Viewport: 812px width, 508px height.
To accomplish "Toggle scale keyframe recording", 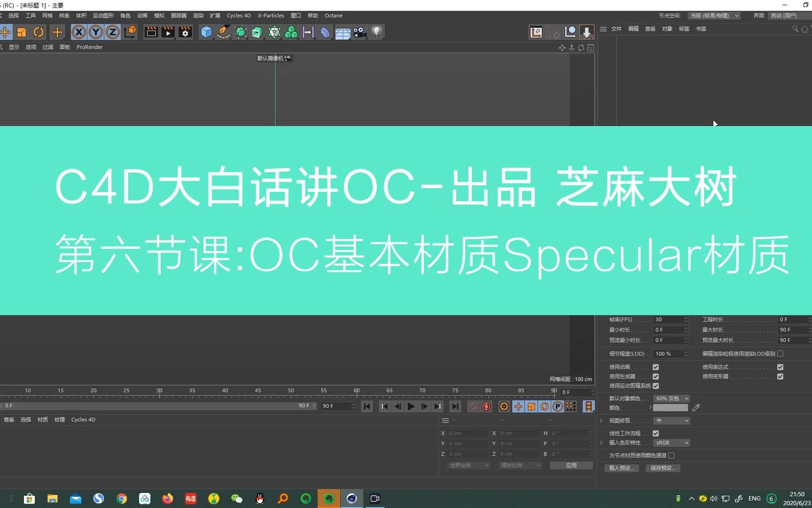I will (531, 406).
